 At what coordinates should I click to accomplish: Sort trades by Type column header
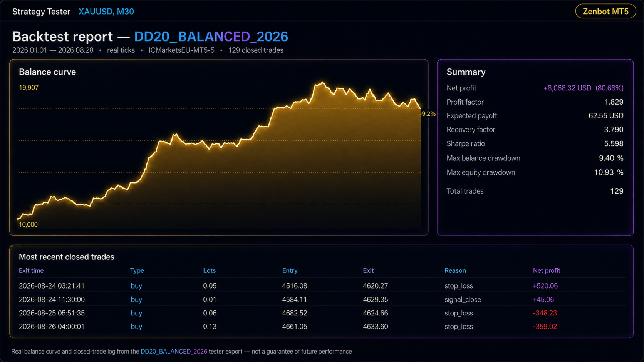point(137,270)
